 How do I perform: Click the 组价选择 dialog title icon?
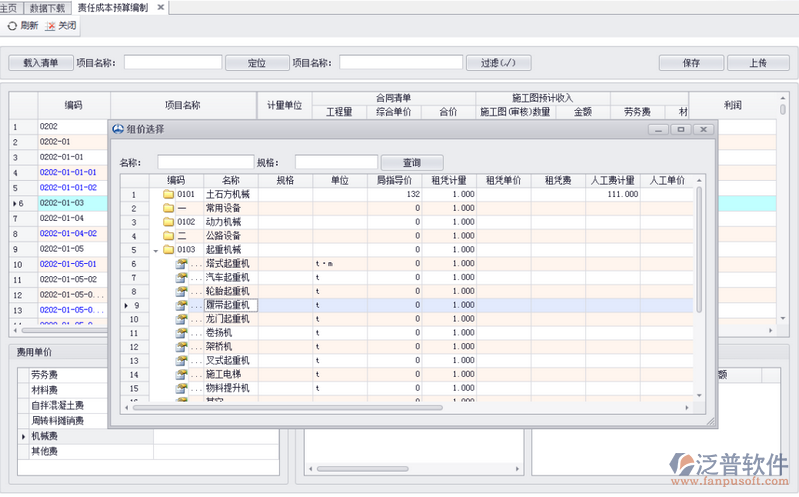click(x=118, y=130)
